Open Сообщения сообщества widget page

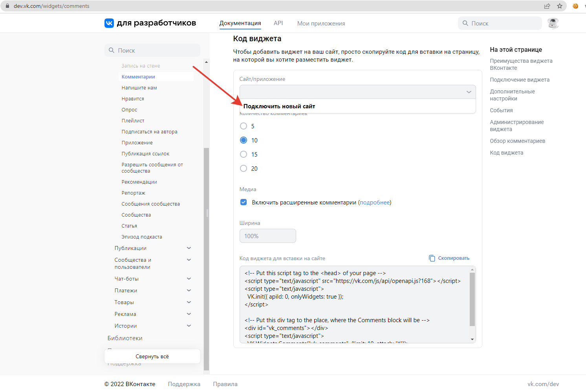[x=150, y=204]
